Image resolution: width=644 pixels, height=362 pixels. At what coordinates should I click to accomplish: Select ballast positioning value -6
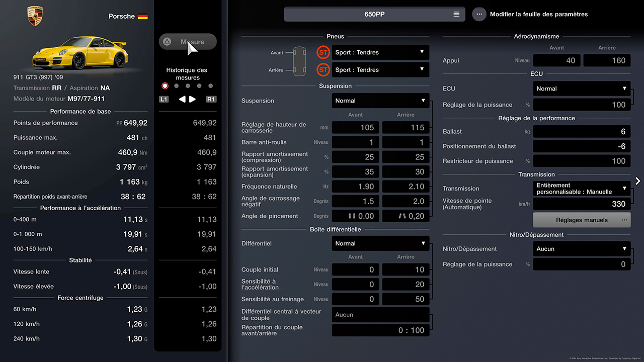(582, 146)
